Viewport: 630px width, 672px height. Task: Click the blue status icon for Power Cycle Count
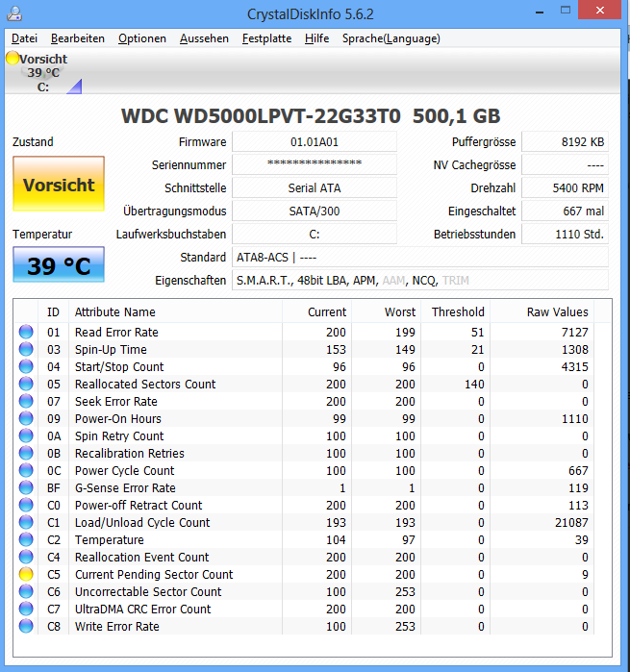[26, 470]
